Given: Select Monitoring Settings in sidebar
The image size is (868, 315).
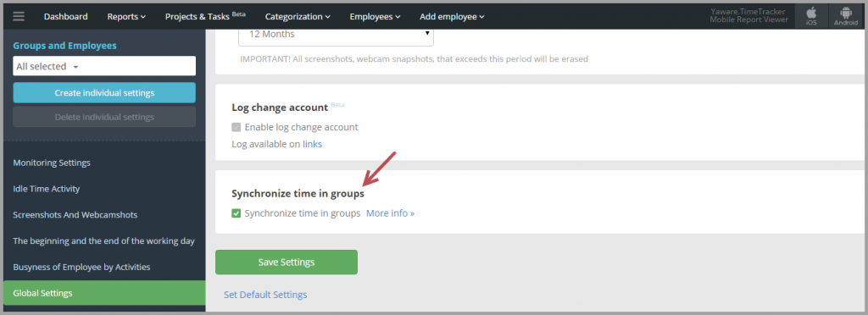Looking at the screenshot, I should click(52, 163).
